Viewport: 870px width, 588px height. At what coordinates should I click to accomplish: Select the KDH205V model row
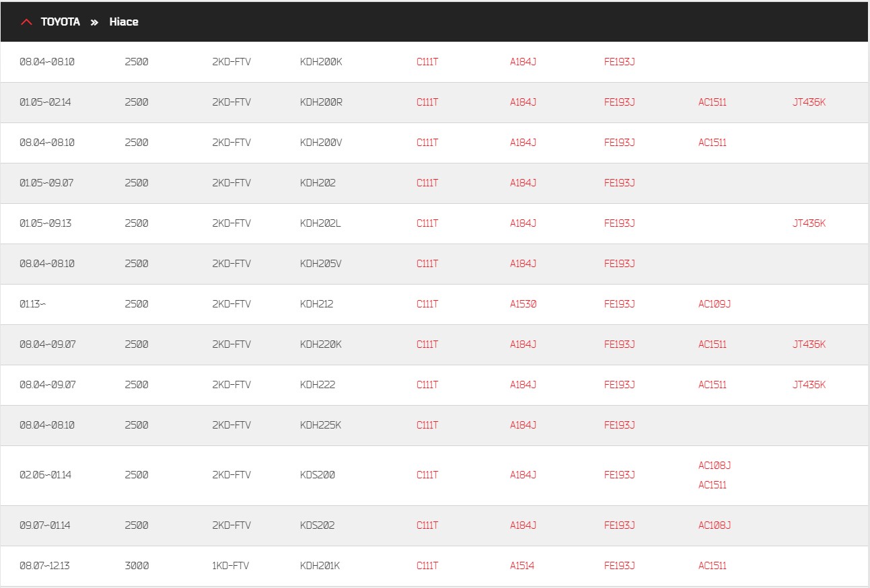(x=434, y=264)
